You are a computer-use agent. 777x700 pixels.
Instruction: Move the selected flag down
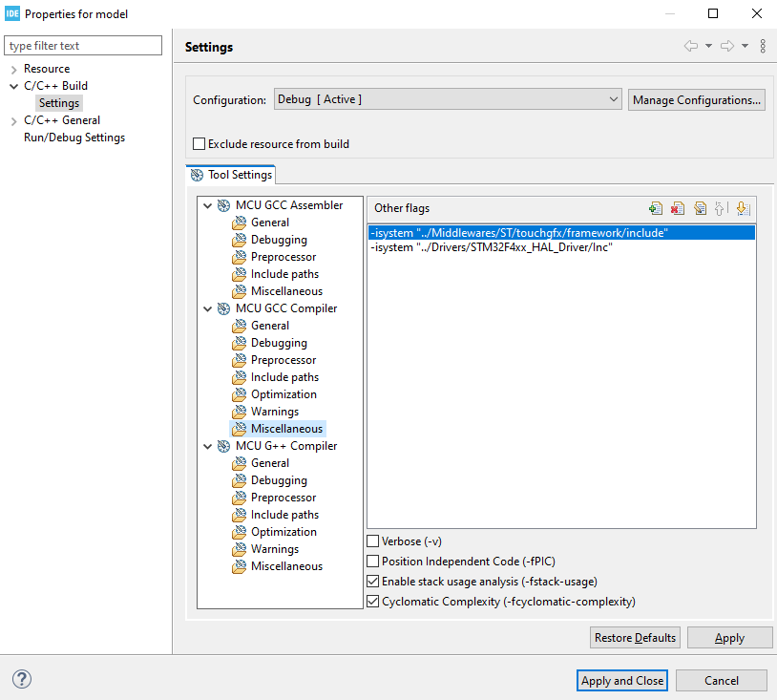click(x=744, y=207)
